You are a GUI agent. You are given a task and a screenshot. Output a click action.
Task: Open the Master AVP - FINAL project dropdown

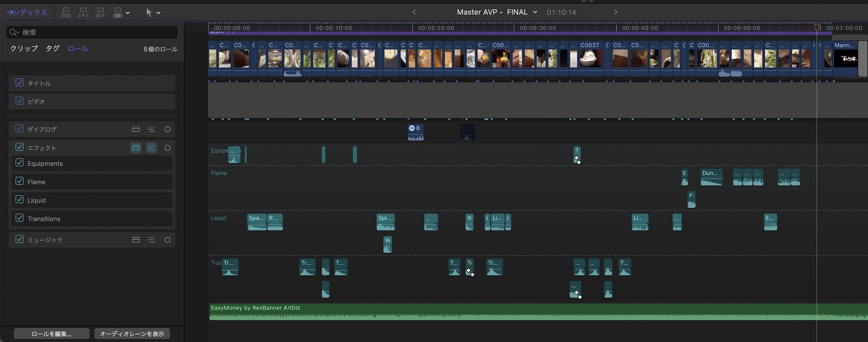(535, 12)
